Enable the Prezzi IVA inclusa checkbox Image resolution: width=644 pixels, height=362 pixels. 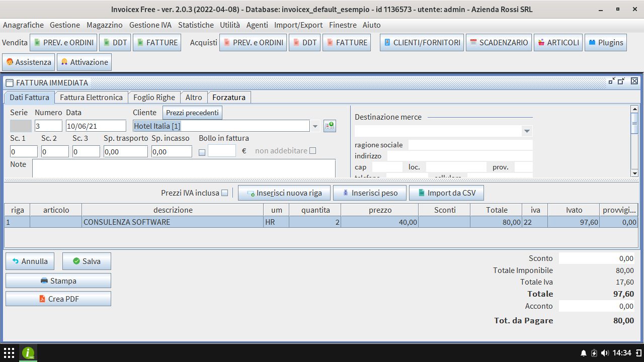pos(225,193)
